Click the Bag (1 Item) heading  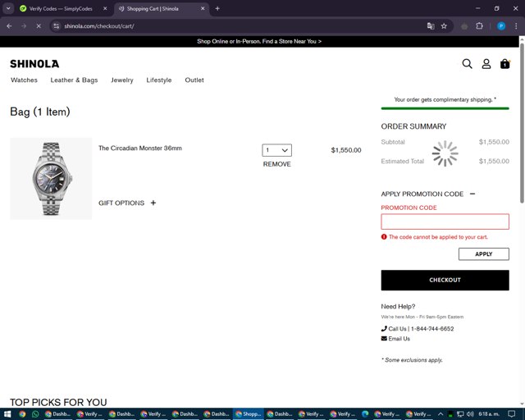coord(40,112)
